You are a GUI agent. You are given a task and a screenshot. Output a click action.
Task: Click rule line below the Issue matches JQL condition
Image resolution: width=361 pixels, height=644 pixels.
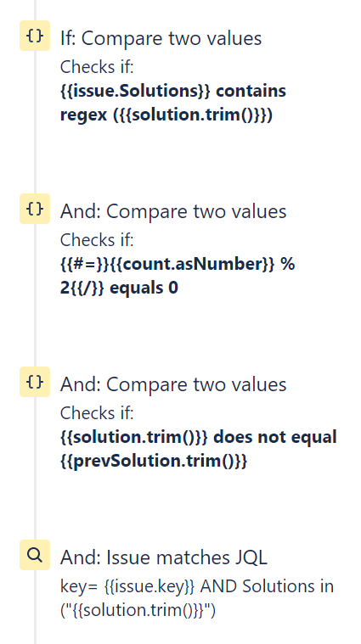(x=35, y=607)
